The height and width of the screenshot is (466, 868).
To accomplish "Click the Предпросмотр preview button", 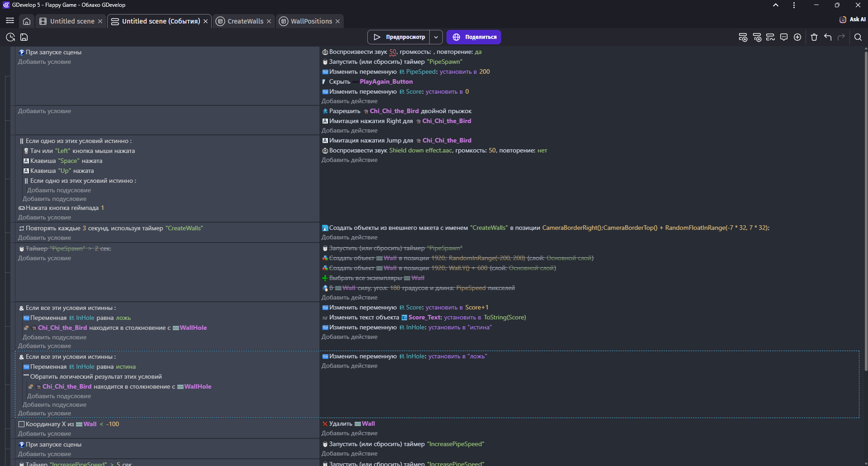I will click(x=399, y=37).
